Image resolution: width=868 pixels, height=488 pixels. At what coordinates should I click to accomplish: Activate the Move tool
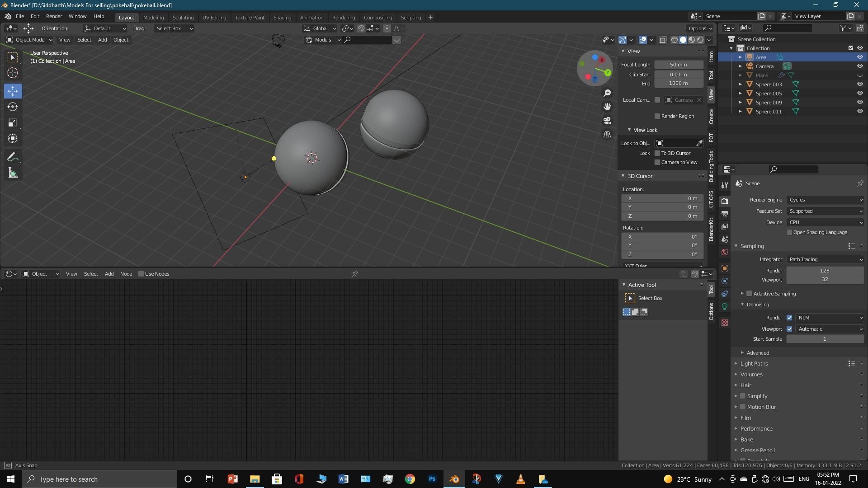[x=13, y=91]
